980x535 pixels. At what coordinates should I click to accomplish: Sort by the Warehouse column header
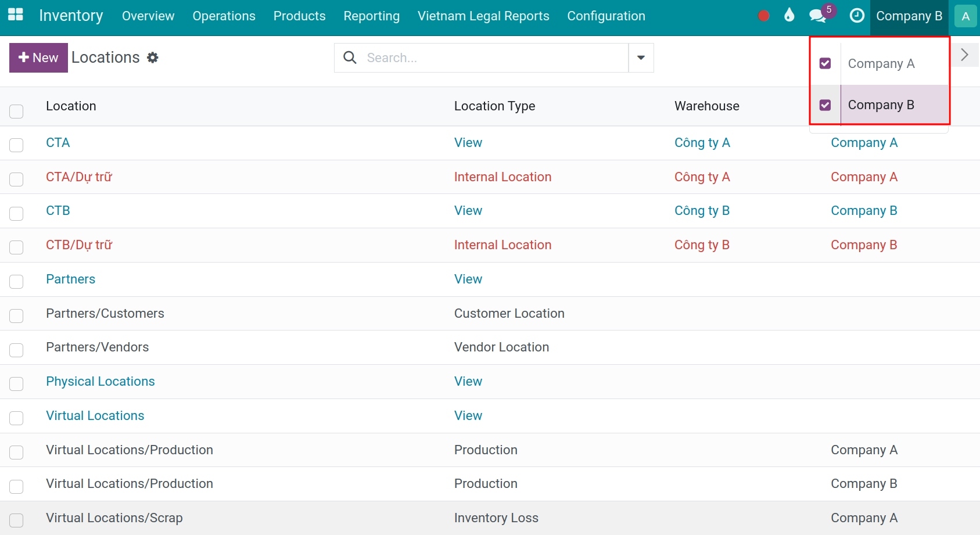pyautogui.click(x=707, y=106)
